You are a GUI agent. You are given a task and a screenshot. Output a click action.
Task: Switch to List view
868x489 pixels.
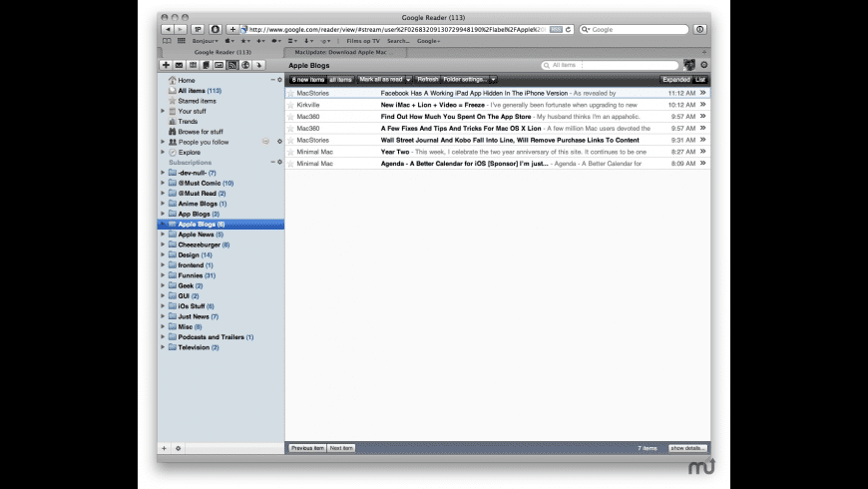[700, 80]
